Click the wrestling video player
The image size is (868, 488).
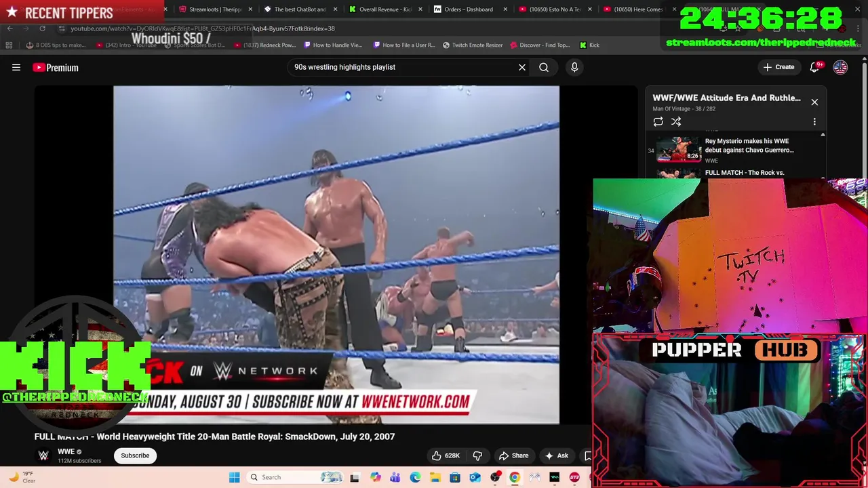(x=336, y=254)
